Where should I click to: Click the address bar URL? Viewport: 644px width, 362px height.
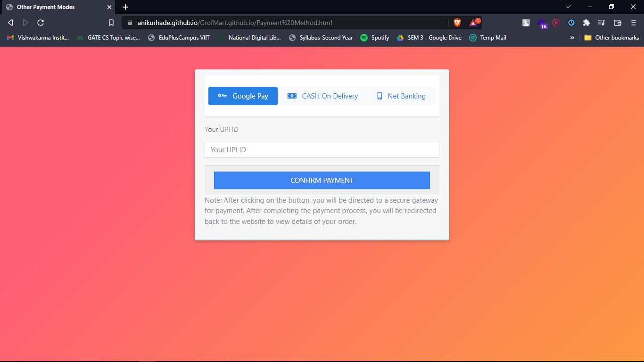(x=235, y=23)
